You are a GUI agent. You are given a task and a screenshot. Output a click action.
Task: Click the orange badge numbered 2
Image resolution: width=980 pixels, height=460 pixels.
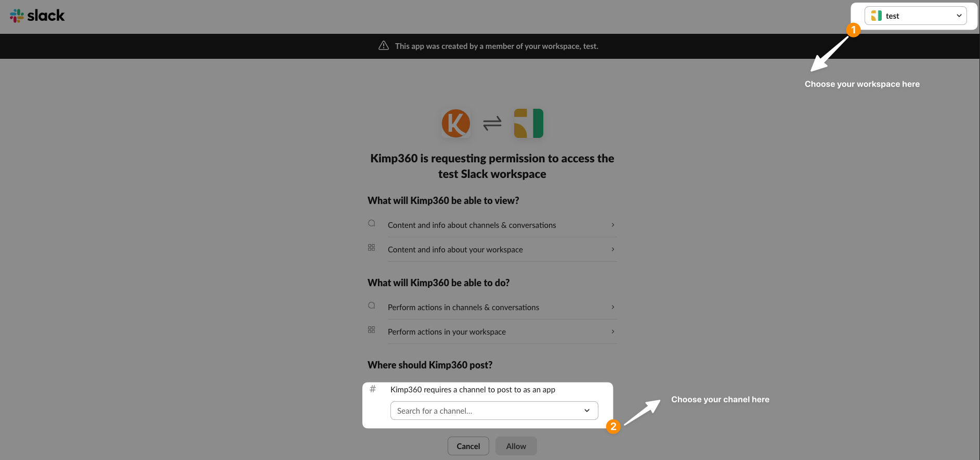coord(614,427)
